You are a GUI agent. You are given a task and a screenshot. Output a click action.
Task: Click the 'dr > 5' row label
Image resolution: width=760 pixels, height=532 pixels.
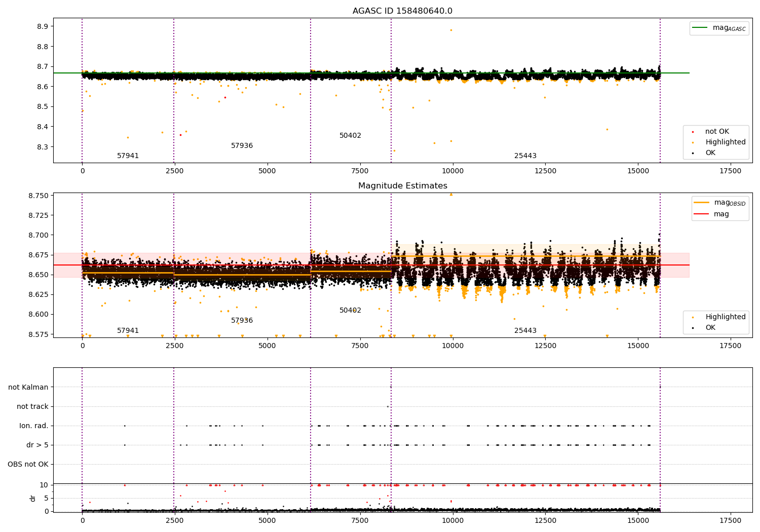coord(37,445)
